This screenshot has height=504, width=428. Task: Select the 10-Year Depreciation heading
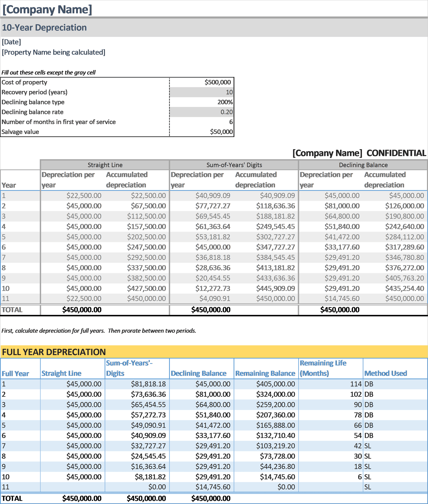[x=44, y=28]
